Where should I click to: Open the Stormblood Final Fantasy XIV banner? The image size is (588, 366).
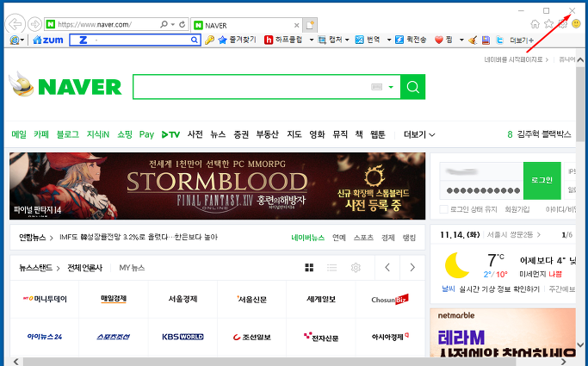point(218,186)
